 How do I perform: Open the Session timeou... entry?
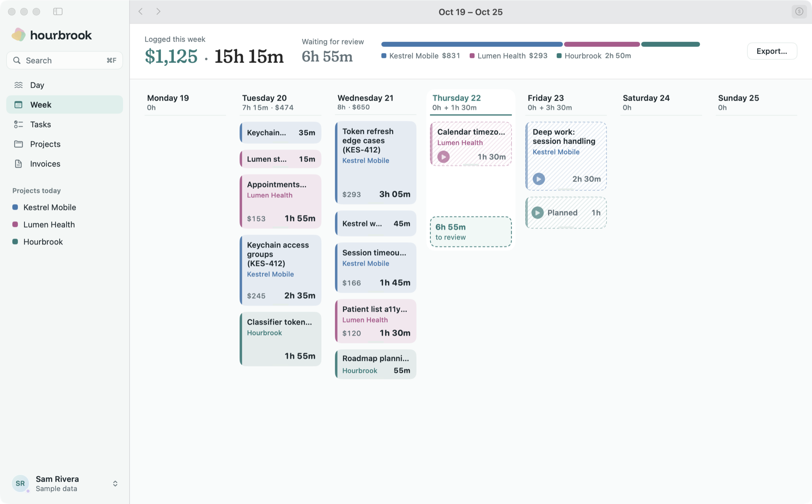coord(376,267)
